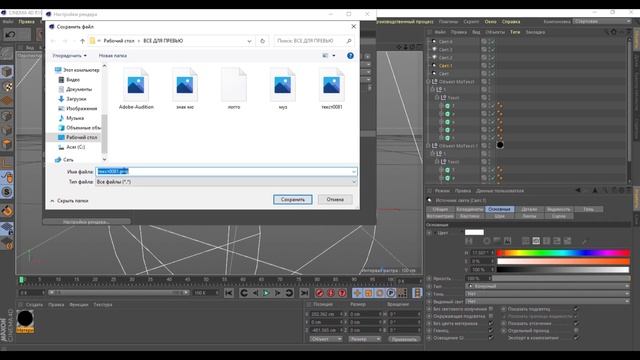640x360 pixels.
Task: Open Размер dropdown in coordinates panel
Action: pyautogui.click(x=364, y=339)
